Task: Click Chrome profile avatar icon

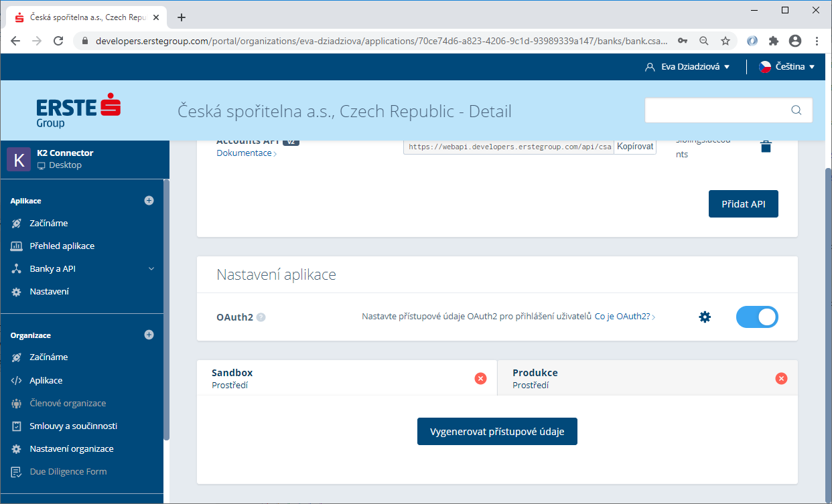Action: 795,41
